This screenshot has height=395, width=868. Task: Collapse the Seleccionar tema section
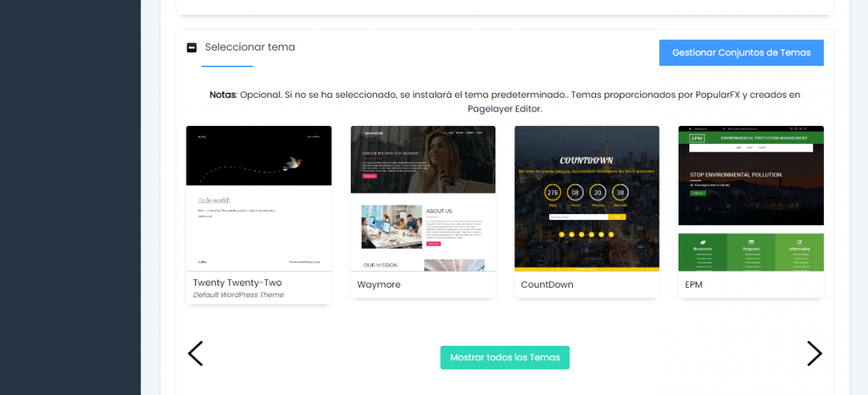192,48
